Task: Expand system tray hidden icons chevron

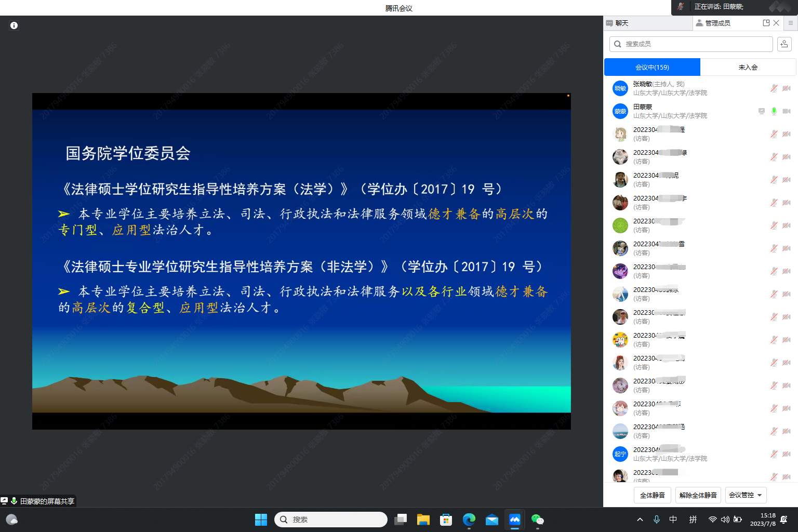Action: (640, 520)
